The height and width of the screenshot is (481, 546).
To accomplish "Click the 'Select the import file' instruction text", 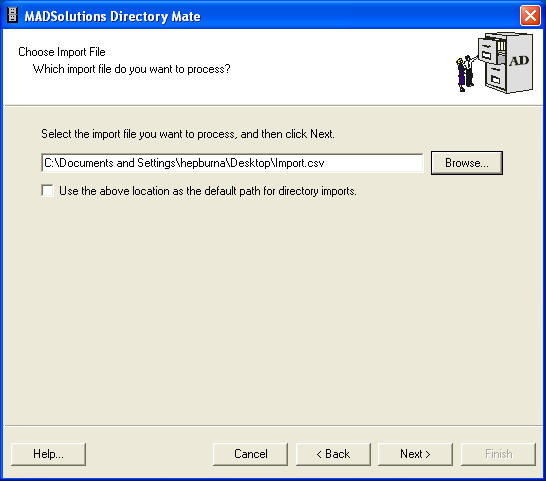I will [188, 134].
